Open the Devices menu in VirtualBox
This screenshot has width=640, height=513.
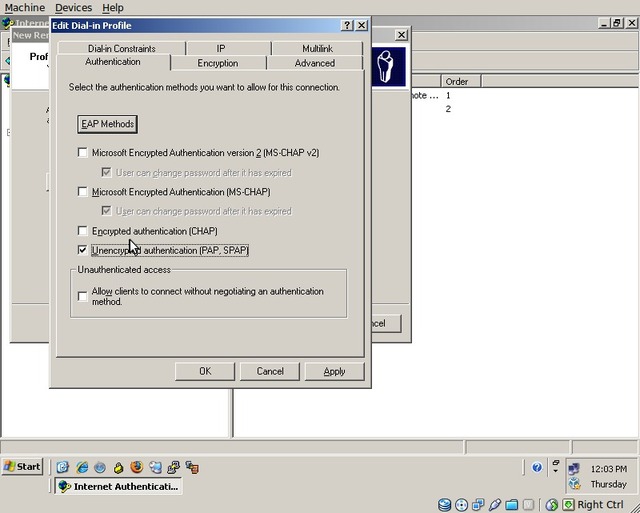pos(73,7)
